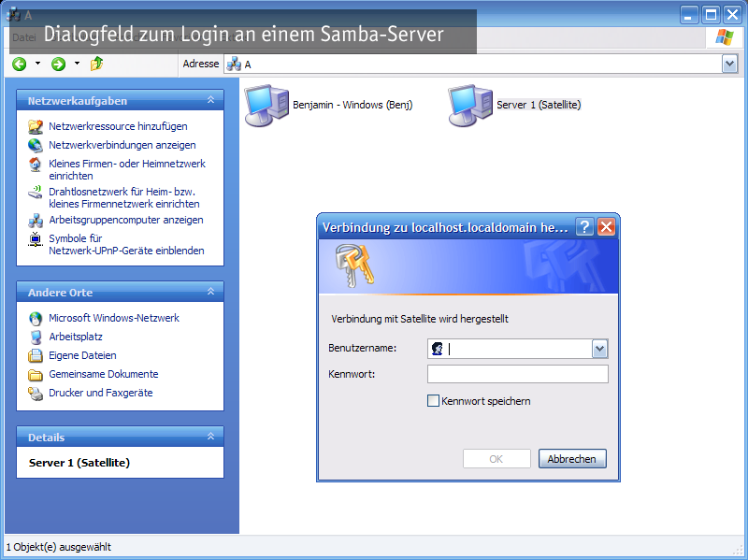The width and height of the screenshot is (748, 560).
Task: Click the Windows flag logo
Action: [725, 36]
